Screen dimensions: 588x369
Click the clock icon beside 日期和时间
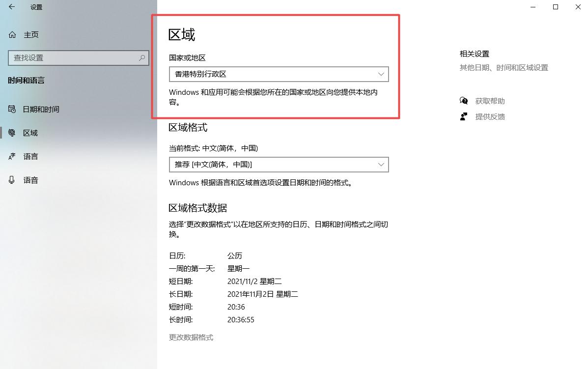coord(11,109)
